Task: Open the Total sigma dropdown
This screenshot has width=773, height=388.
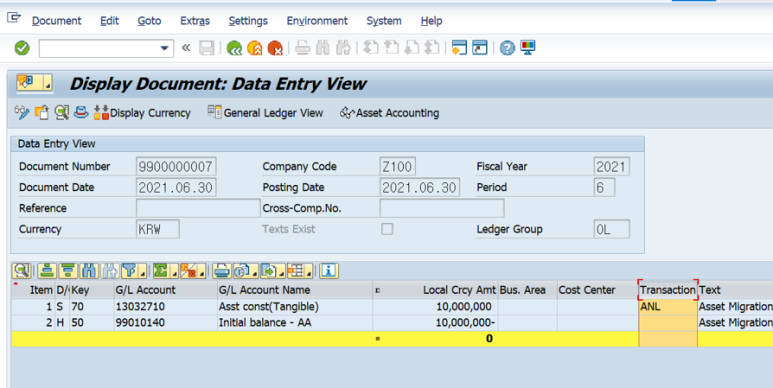Action: pos(165,271)
